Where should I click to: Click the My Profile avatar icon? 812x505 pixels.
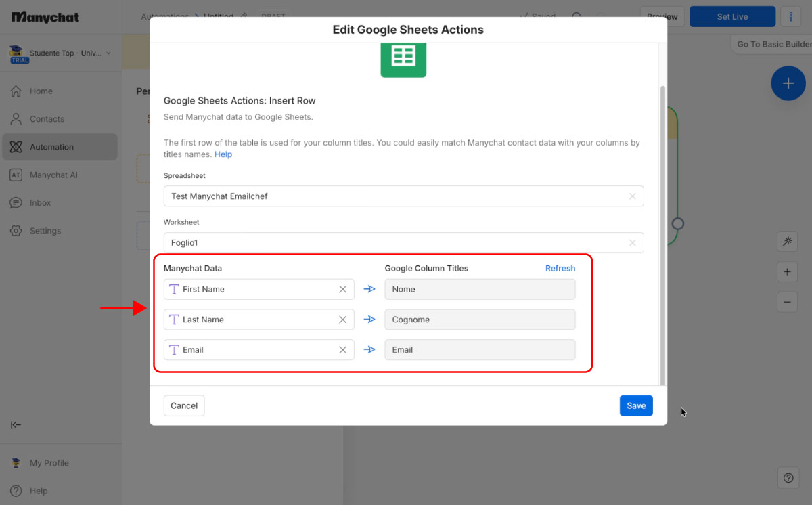click(x=16, y=463)
